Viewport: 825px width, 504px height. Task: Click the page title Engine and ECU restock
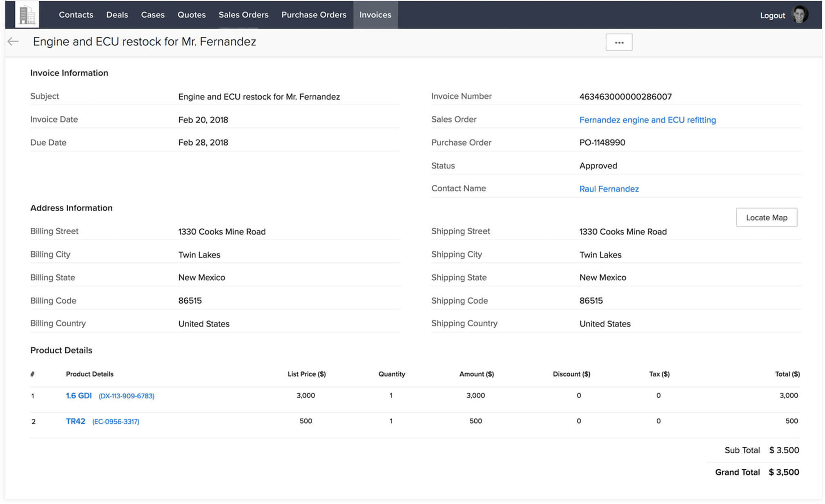145,42
